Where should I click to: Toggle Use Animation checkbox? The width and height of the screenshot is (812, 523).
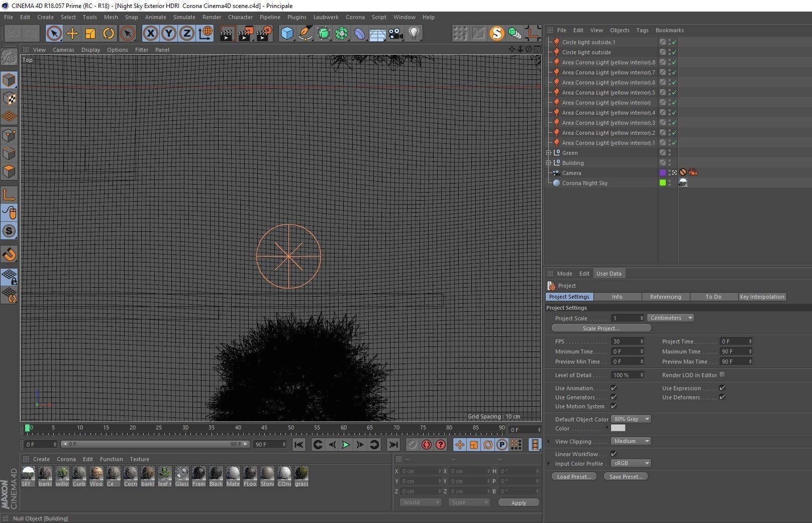tap(614, 388)
